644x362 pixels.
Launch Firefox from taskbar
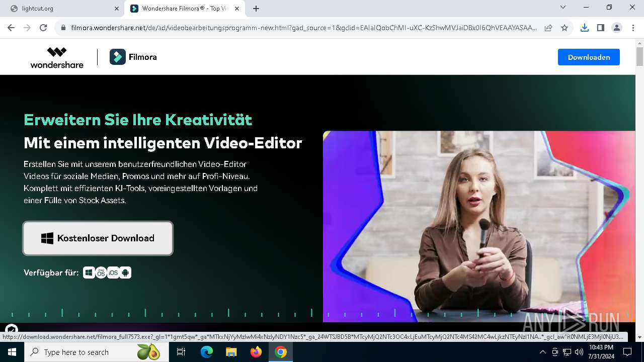256,352
